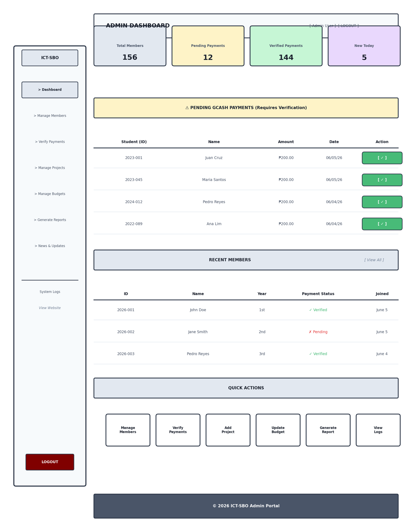Click Update Budget quick action button
This screenshot has width=412, height=532.
coord(278,430)
